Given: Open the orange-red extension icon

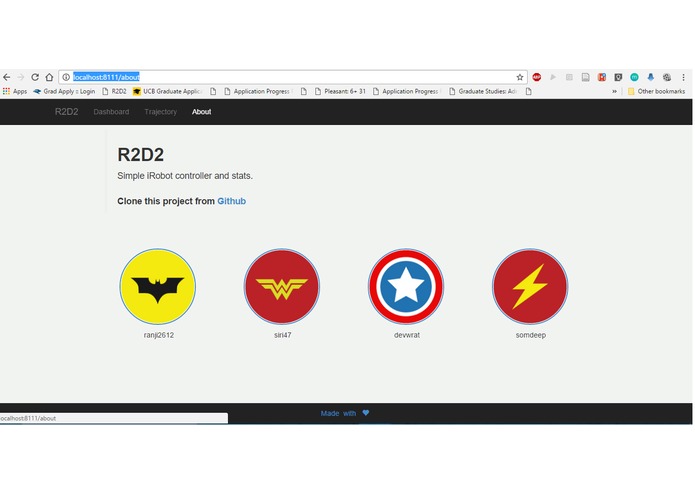Looking at the screenshot, I should point(601,77).
